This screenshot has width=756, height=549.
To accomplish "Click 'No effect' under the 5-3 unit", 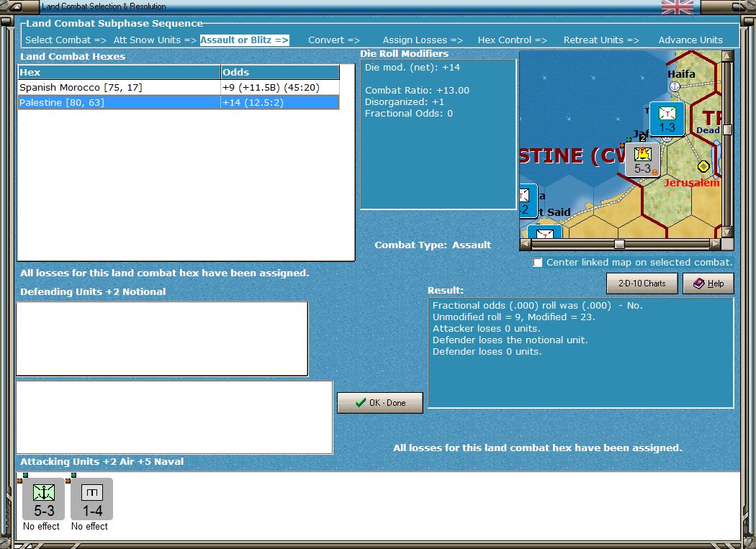I will [x=42, y=527].
